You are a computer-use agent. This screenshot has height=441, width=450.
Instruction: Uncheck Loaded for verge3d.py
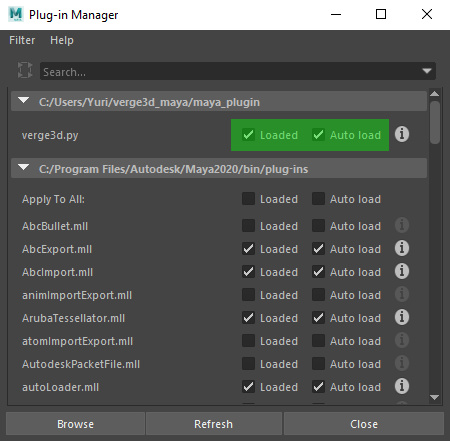click(248, 135)
